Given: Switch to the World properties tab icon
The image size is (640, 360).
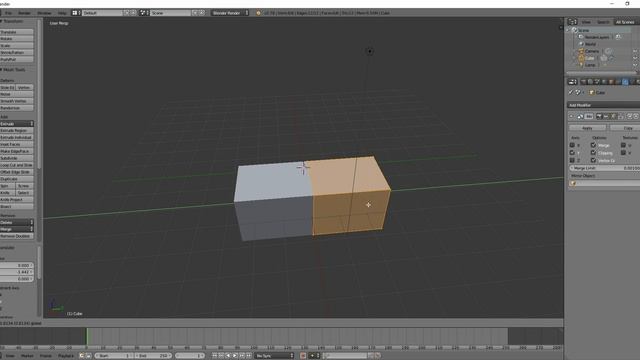Looking at the screenshot, I should [604, 82].
